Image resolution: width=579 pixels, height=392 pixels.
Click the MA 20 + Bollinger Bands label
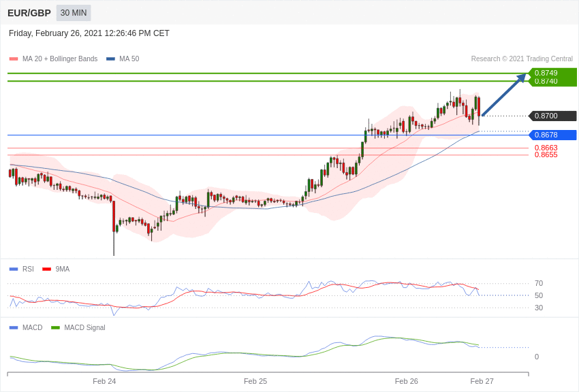pyautogui.click(x=60, y=59)
